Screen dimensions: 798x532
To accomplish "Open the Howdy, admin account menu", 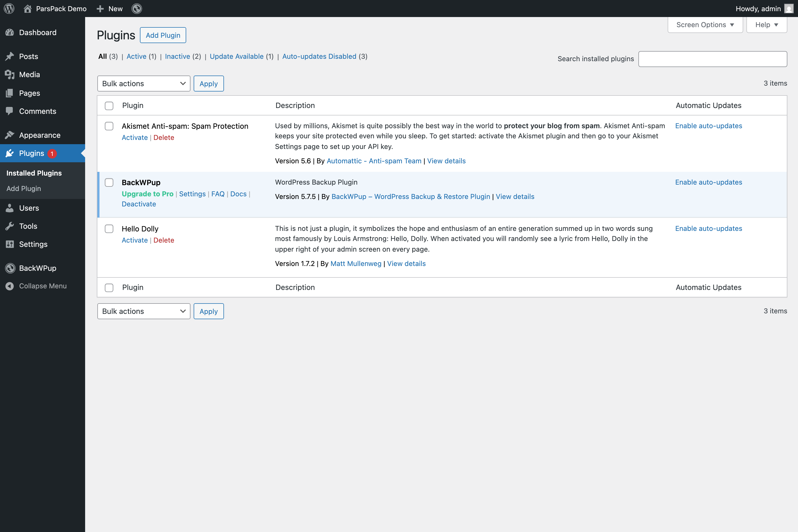I will (764, 9).
